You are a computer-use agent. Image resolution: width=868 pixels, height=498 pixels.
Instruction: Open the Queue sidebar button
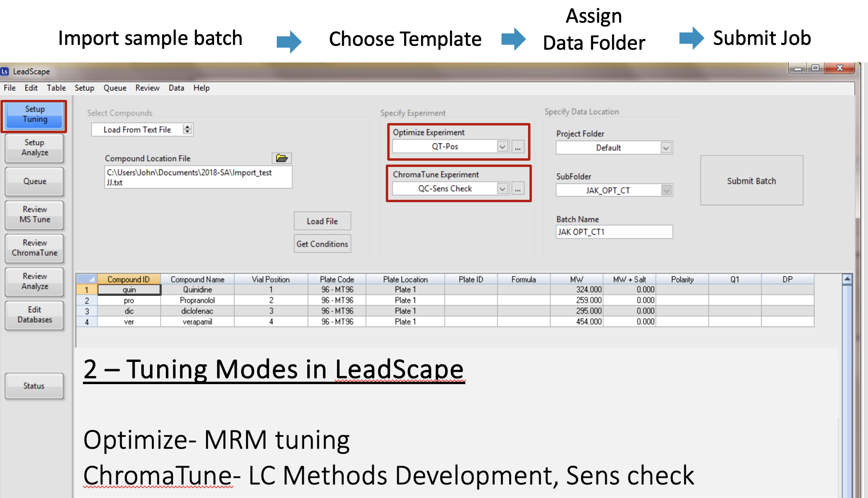34,181
